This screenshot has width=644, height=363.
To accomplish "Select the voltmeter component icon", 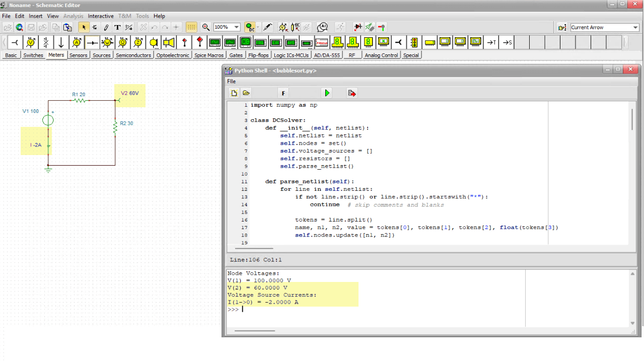I will pos(30,42).
